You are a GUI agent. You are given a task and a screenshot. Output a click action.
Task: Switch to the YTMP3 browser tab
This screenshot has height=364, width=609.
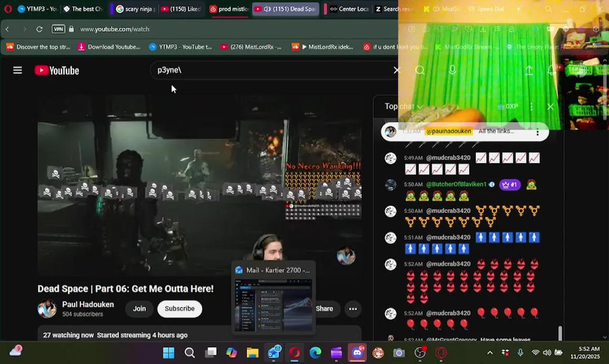point(37,9)
